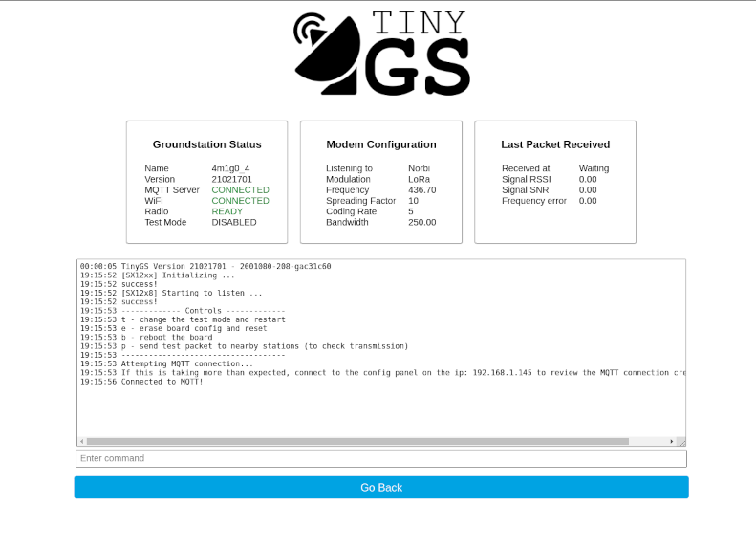Click the Radio READY status value
Screen dimensions: 756x550
coord(227,211)
